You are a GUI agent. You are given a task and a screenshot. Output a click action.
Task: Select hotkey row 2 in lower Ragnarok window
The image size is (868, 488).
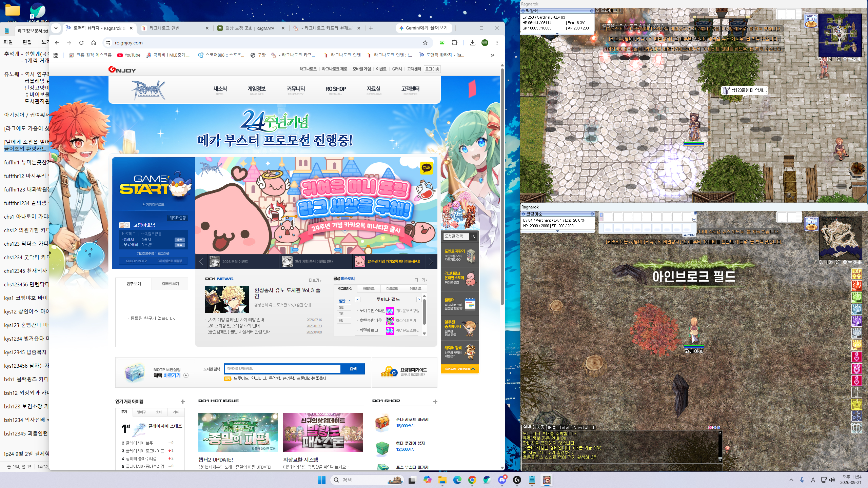(x=601, y=219)
